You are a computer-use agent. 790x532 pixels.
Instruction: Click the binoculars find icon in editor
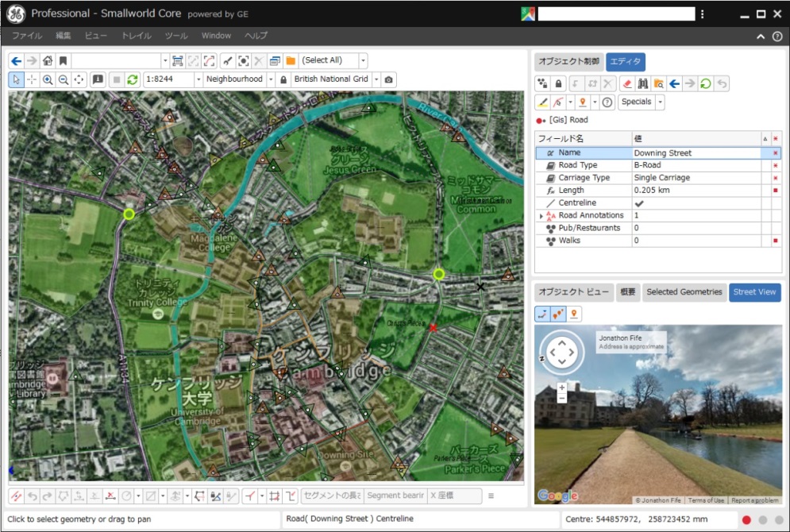tap(643, 83)
